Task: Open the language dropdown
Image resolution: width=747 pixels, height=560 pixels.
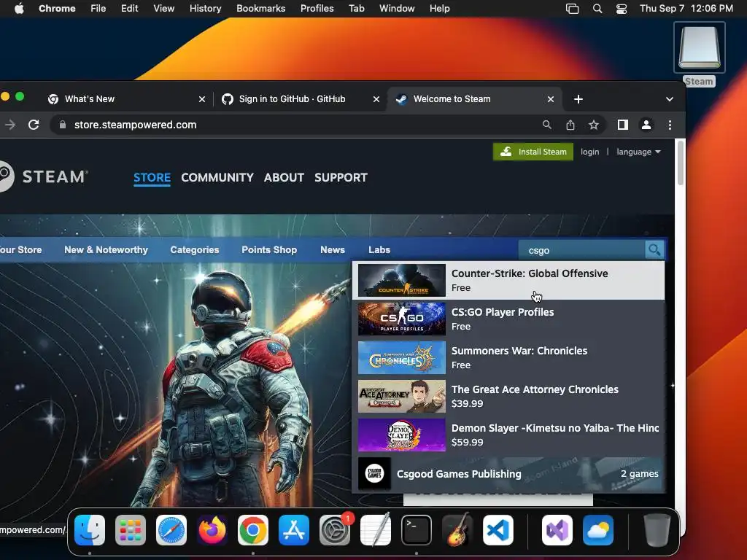Action: click(638, 152)
